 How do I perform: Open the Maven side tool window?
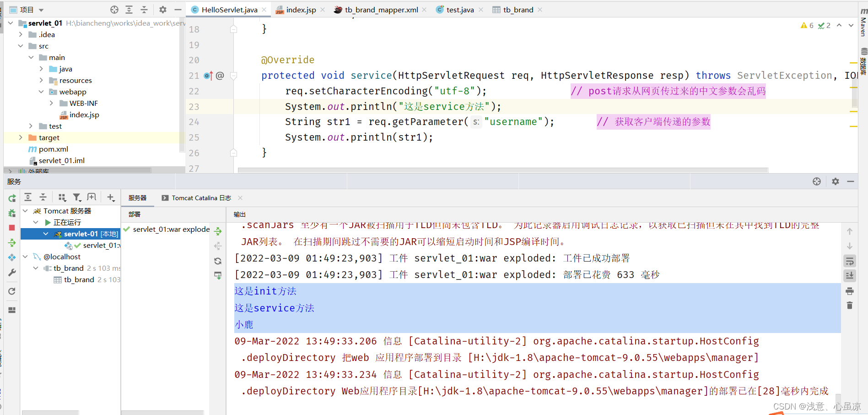point(863,21)
